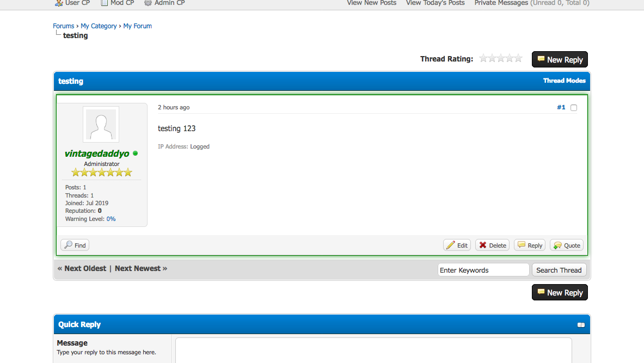This screenshot has height=363, width=644.
Task: Click the administrator gold star rank image
Action: point(101,172)
